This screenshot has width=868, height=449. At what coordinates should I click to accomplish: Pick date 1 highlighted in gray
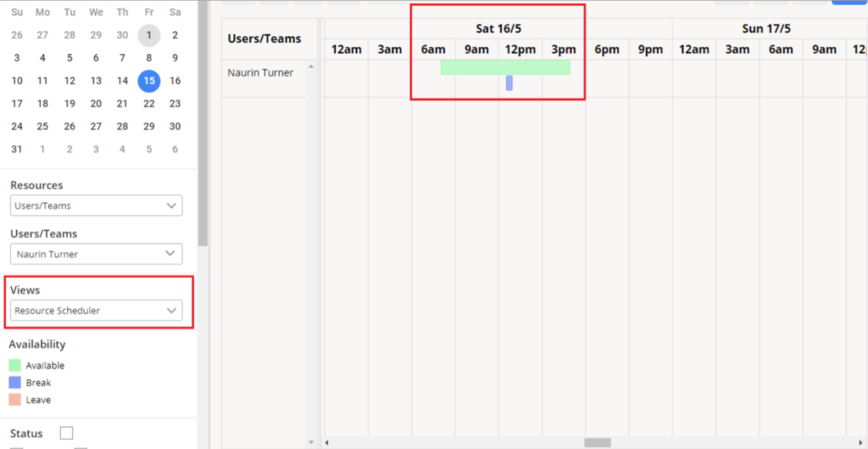coord(148,36)
